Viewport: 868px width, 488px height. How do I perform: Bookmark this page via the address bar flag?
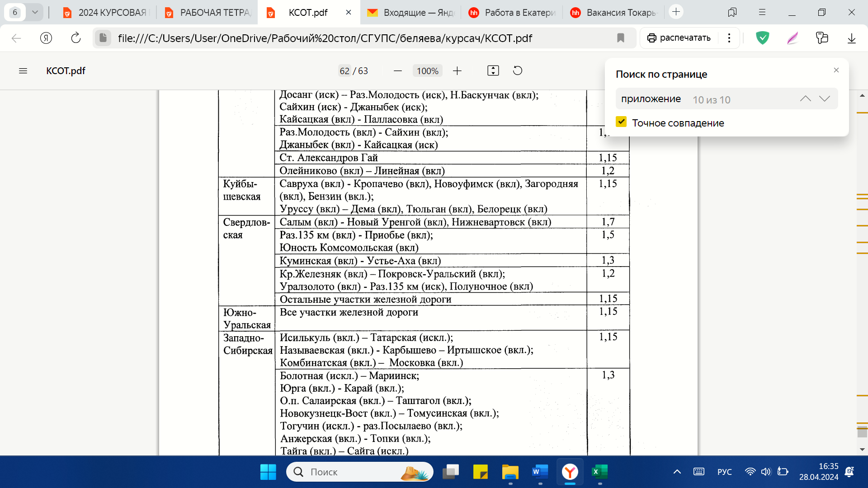coord(621,38)
